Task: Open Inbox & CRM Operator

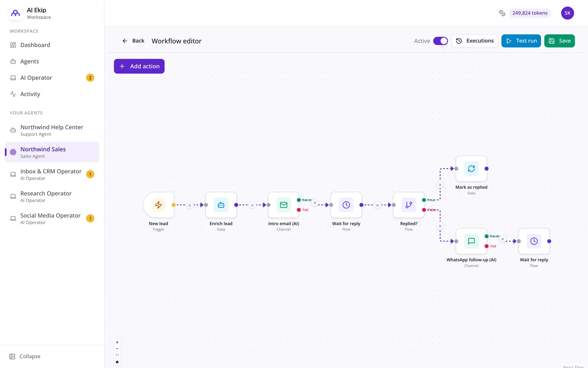Action: click(52, 174)
